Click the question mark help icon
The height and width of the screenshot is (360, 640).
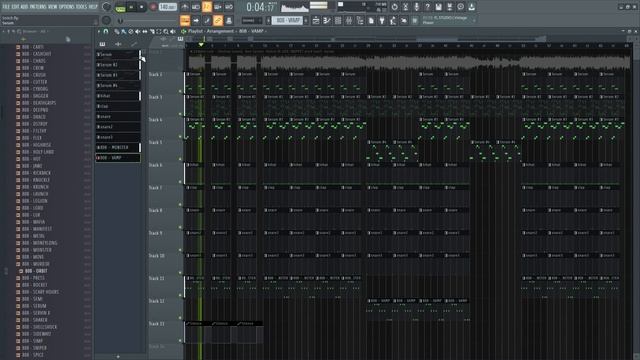coord(427,7)
